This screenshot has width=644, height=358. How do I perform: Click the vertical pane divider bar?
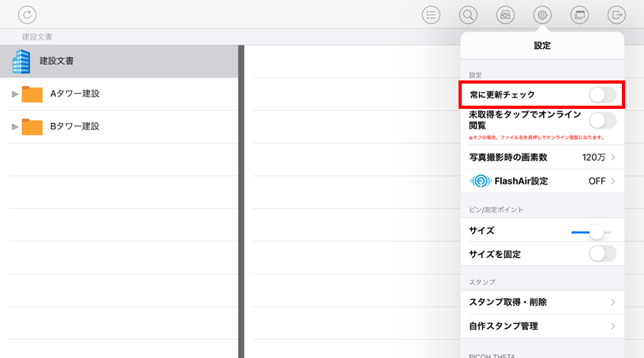[241, 201]
